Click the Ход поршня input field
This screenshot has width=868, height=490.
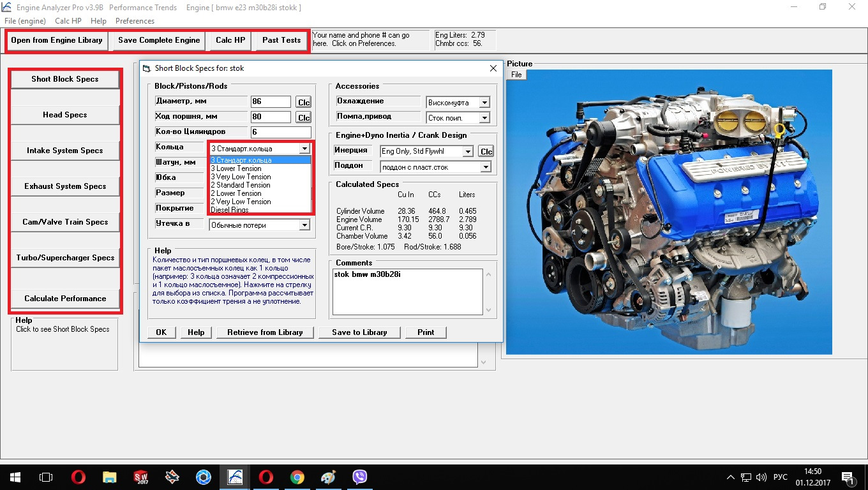271,117
